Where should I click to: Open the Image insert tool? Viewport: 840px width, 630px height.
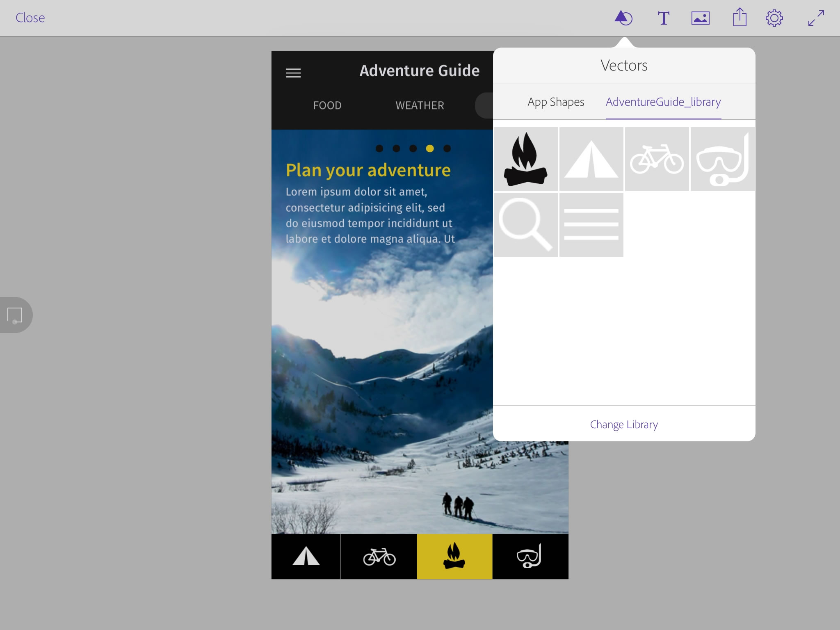point(700,18)
